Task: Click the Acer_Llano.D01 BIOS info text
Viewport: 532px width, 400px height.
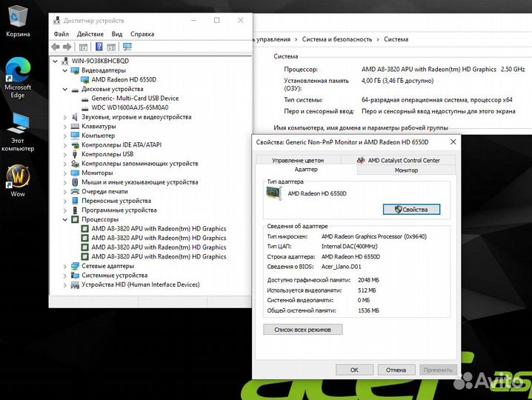Action: (342, 267)
